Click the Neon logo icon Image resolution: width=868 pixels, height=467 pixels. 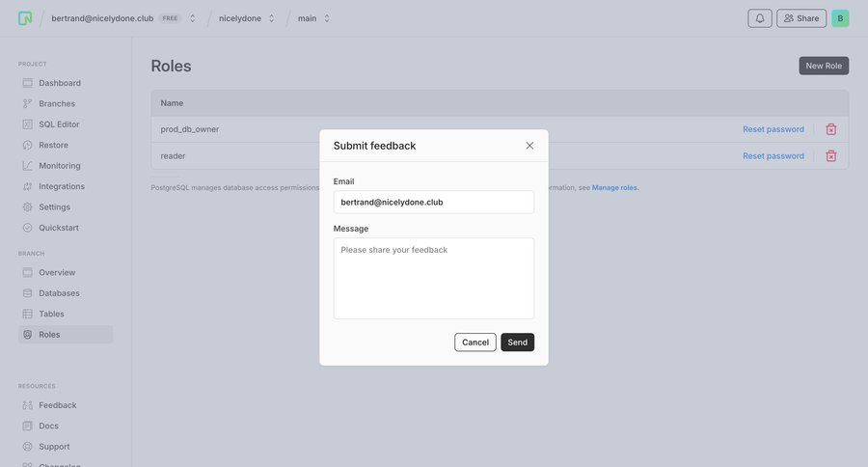pyautogui.click(x=25, y=18)
